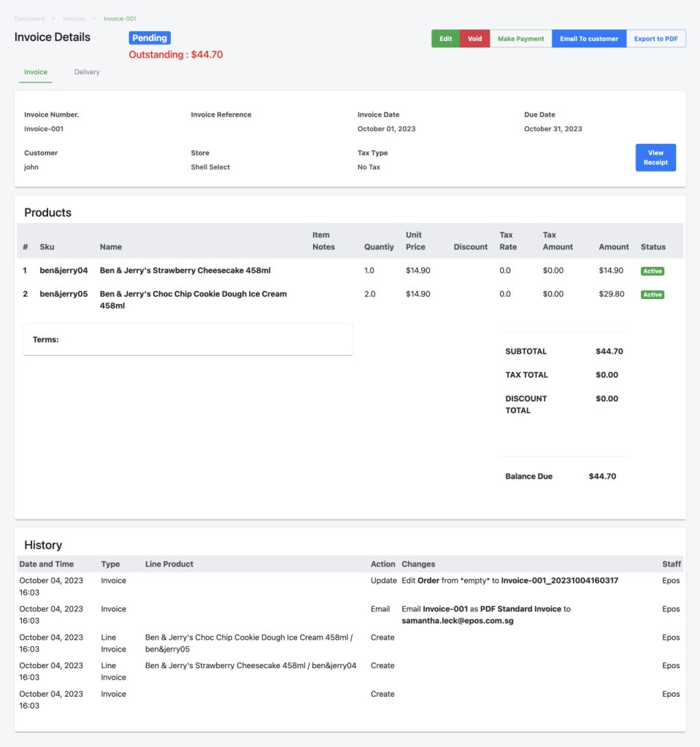Click the SUBTOTAL $44.70 value
Viewport: 700px width, 747px height.
(609, 351)
